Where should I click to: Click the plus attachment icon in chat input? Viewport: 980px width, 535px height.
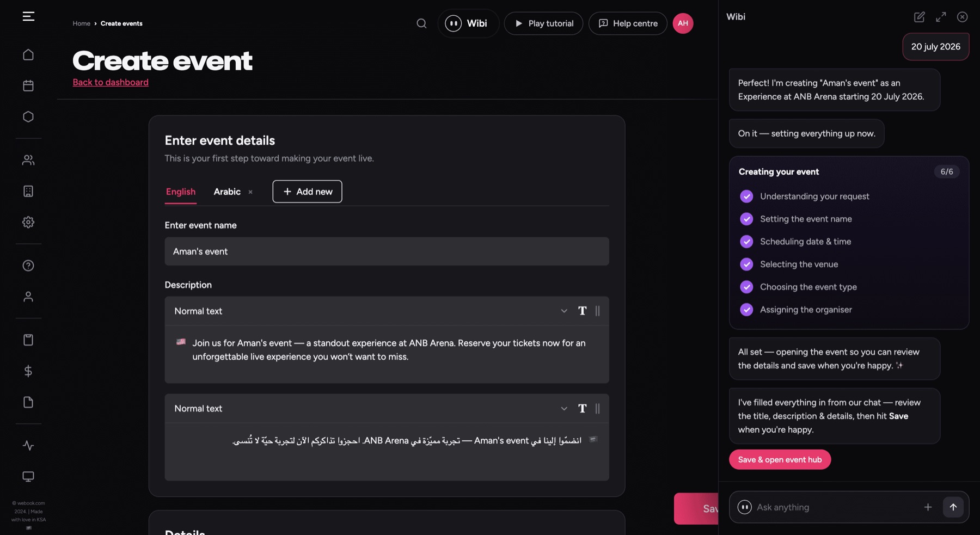(928, 507)
